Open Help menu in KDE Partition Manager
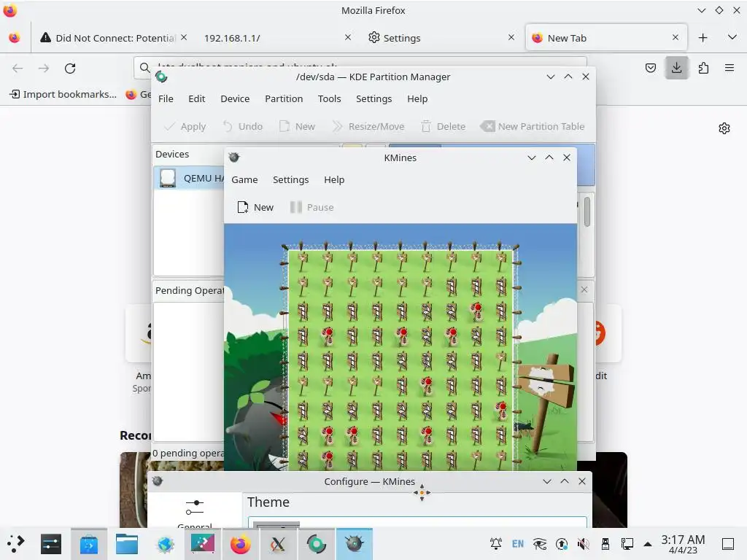This screenshot has height=560, width=747. 417,98
